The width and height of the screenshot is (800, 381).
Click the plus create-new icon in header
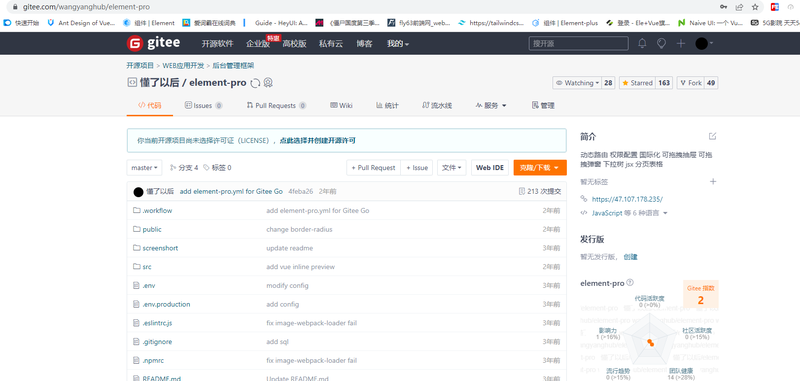pos(681,44)
